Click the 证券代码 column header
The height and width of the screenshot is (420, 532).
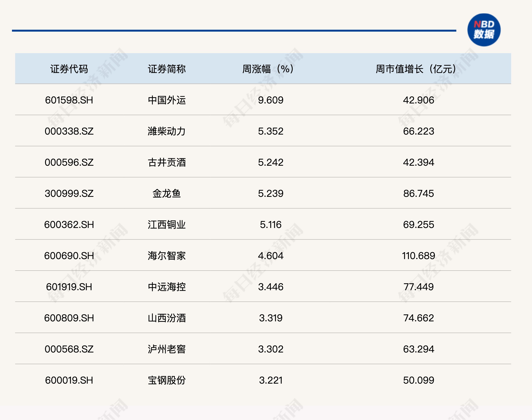pyautogui.click(x=69, y=69)
